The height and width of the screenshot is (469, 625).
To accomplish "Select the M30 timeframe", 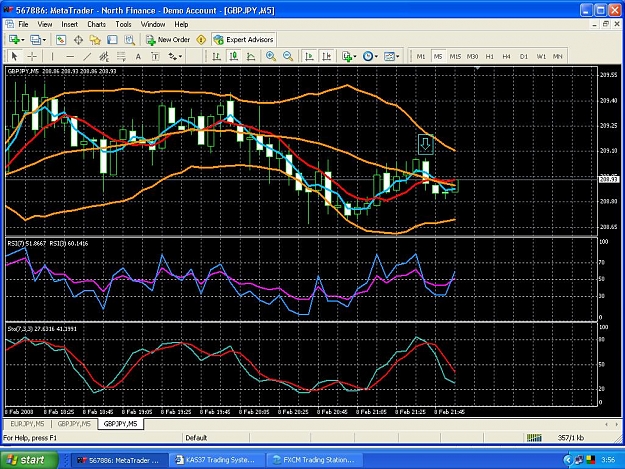I will (x=472, y=57).
